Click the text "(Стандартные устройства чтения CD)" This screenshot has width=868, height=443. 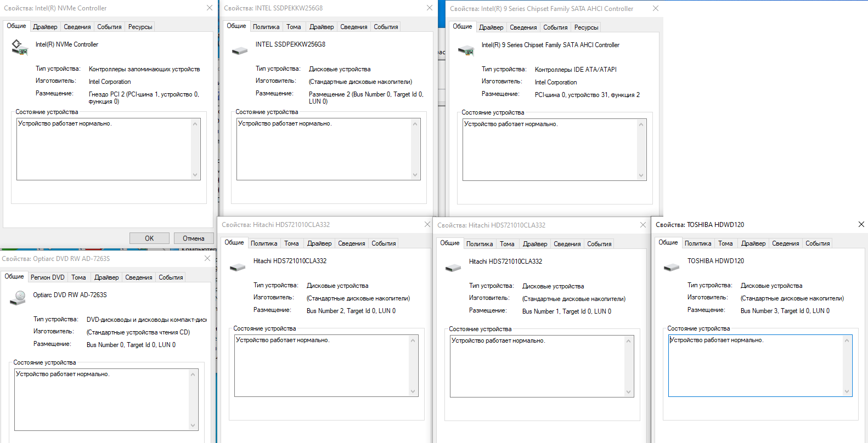[x=138, y=332]
